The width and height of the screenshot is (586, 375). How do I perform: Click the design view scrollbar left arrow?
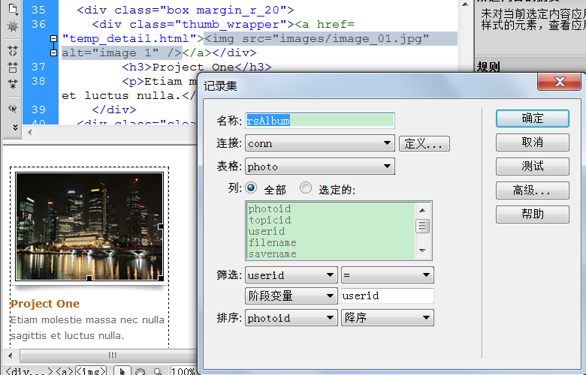point(10,356)
